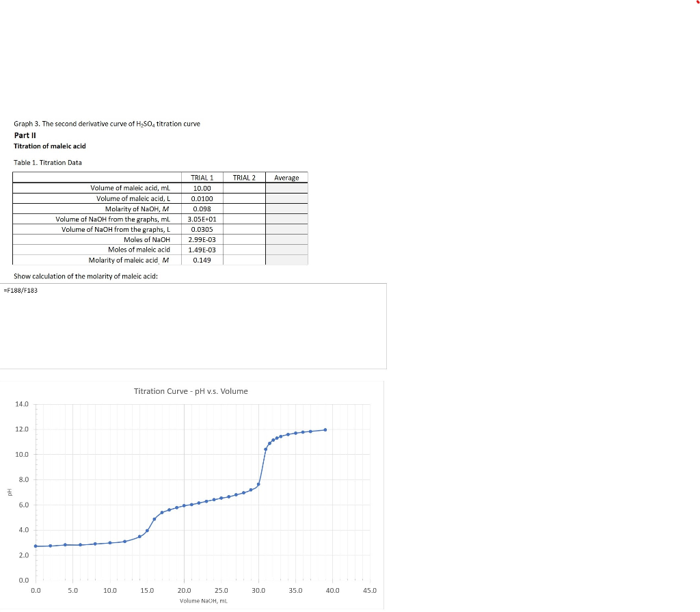Click the Molarity of NaOH value 0.098
This screenshot has height=612, width=700.
[202, 209]
